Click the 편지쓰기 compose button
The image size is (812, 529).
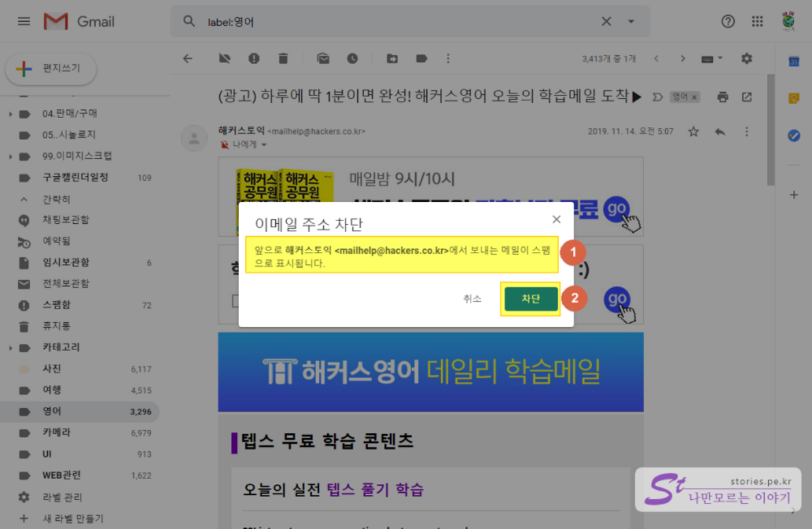(51, 68)
